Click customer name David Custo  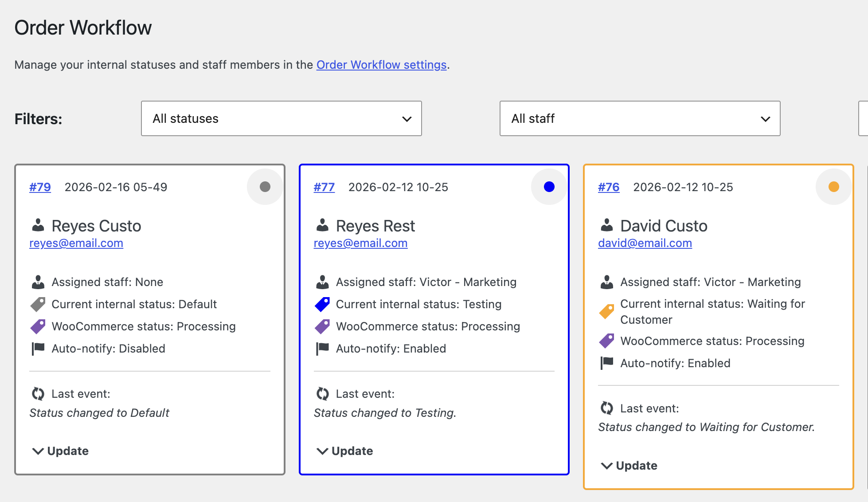[664, 226]
